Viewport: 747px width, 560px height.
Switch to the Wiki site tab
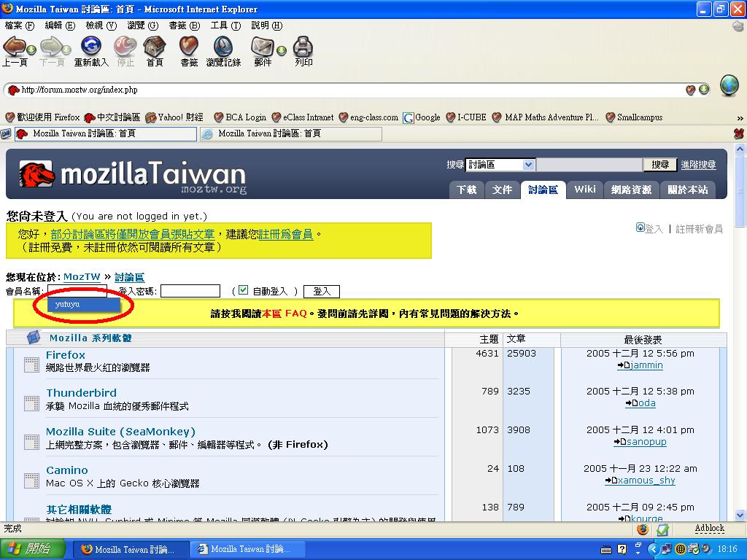pos(584,190)
